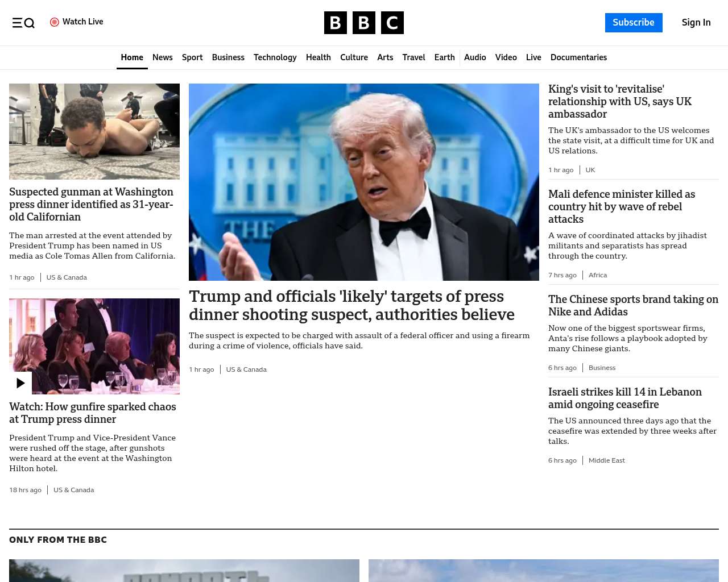Image resolution: width=728 pixels, height=582 pixels.
Task: Open the suspected gunman photo thumbnail
Action: [94, 131]
